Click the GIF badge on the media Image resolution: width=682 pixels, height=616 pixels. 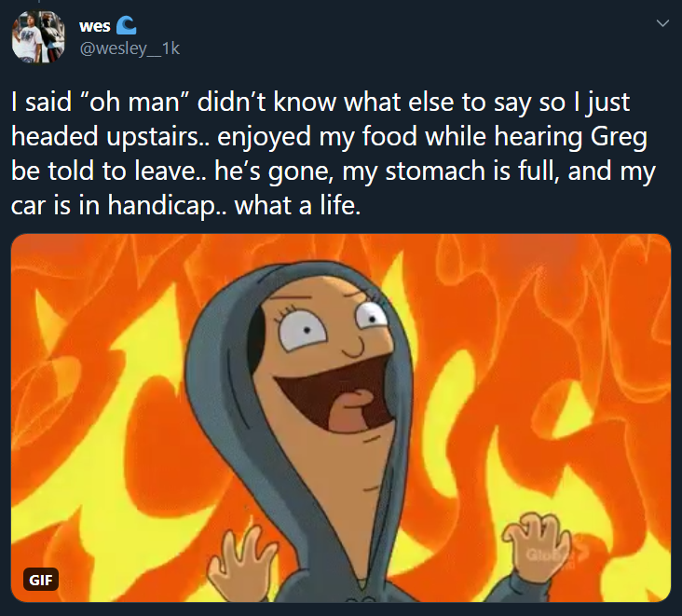coord(40,580)
